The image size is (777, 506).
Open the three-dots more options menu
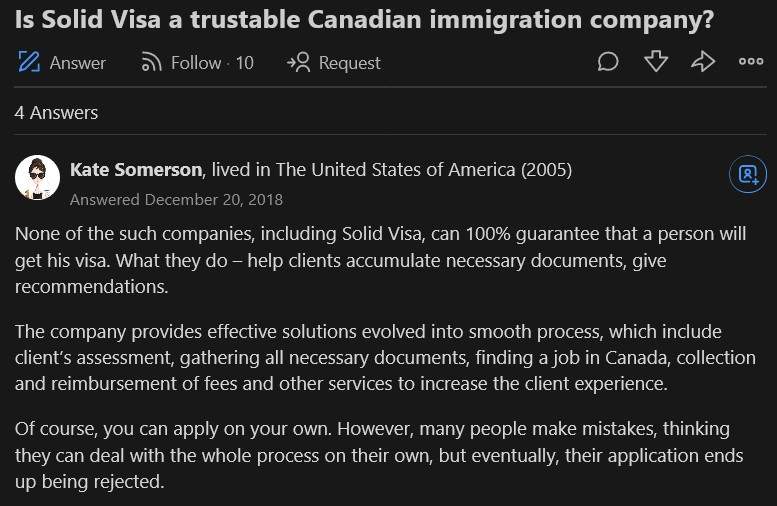point(751,61)
